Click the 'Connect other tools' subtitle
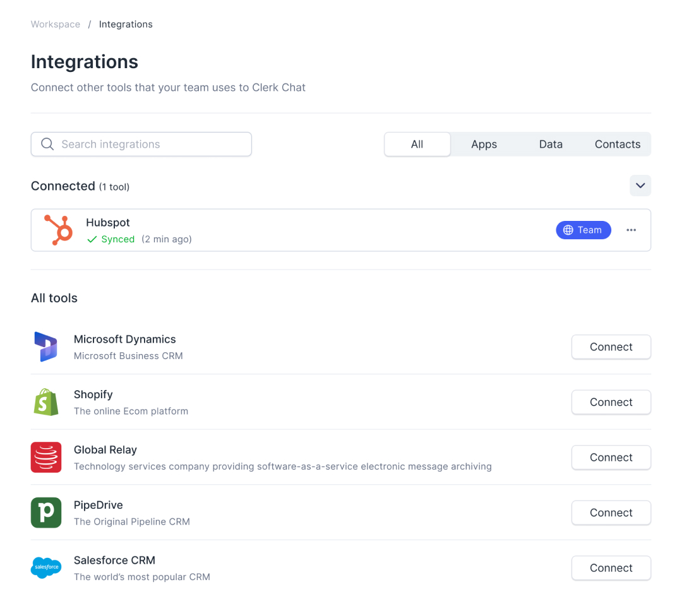Viewport: 682px width, 616px height. coord(168,87)
